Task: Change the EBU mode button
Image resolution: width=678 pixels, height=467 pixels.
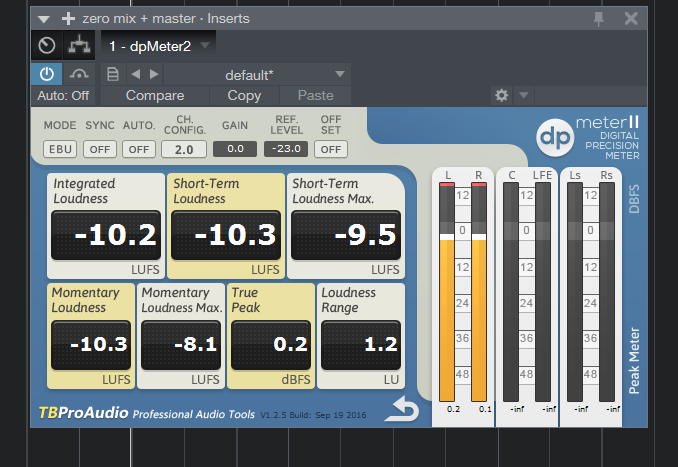Action: tap(60, 149)
